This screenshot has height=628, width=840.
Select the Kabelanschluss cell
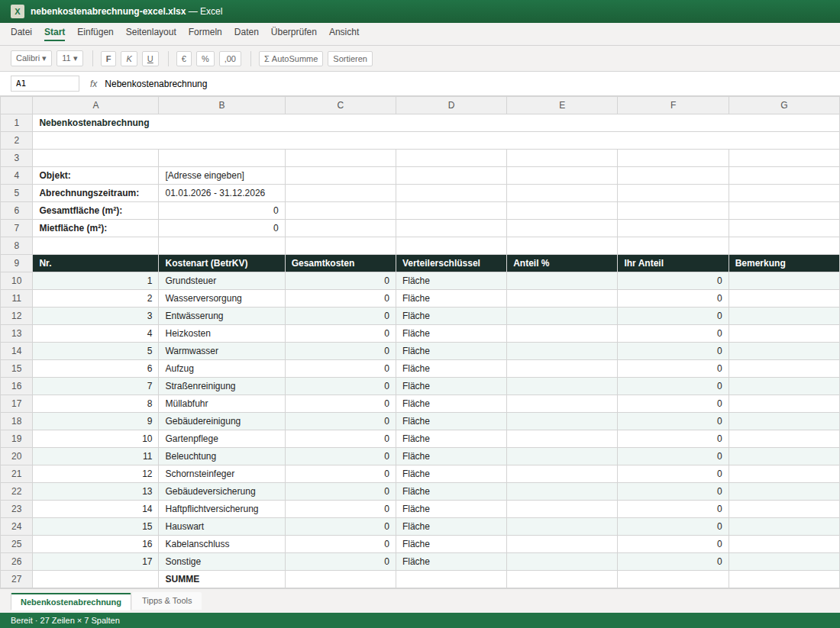point(221,545)
